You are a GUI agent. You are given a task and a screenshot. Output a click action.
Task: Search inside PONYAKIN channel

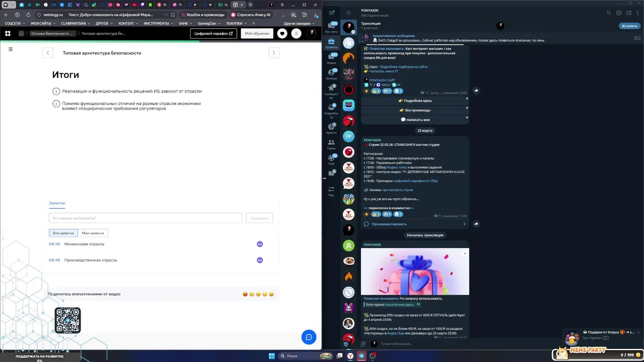coord(608,13)
